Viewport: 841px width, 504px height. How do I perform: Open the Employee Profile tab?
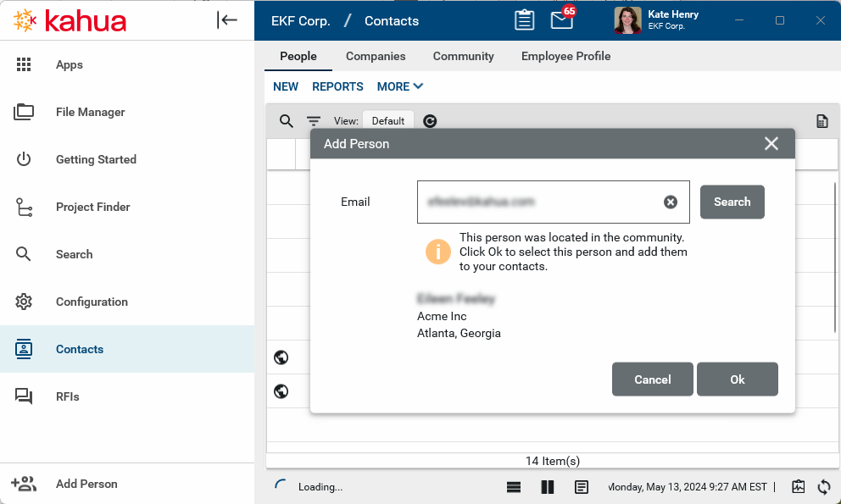click(565, 56)
